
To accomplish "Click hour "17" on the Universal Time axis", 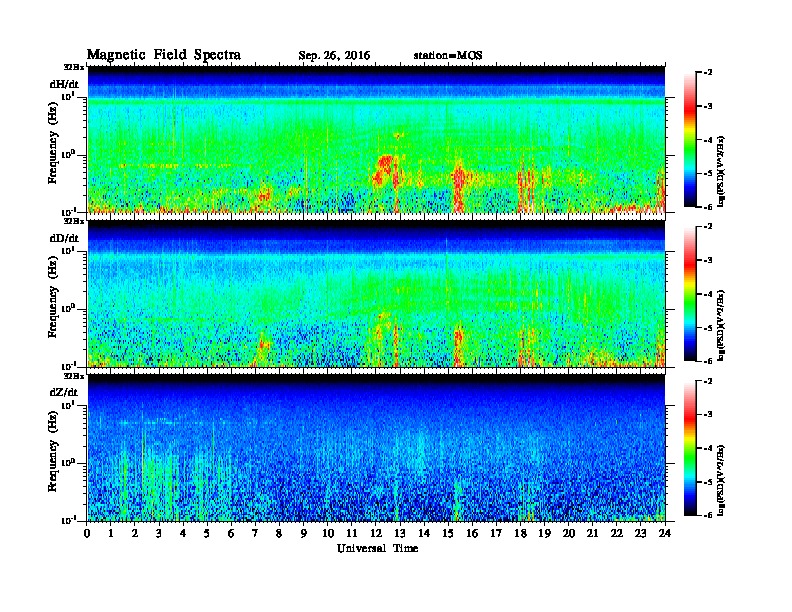I will coord(496,534).
